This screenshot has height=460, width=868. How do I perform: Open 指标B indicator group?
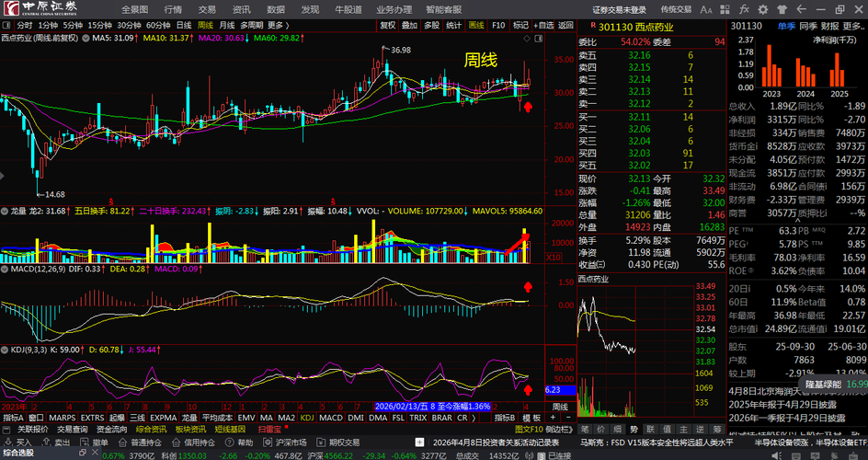pos(504,418)
